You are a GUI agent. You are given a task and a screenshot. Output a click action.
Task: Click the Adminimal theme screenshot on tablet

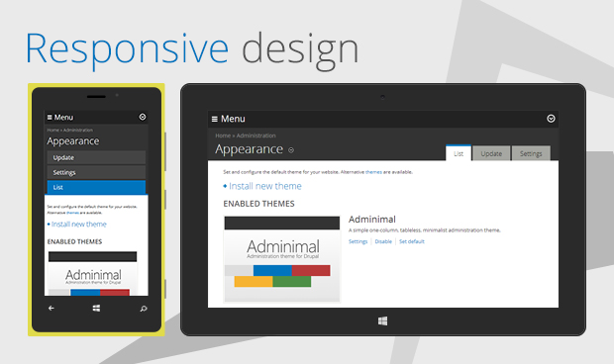point(282,259)
